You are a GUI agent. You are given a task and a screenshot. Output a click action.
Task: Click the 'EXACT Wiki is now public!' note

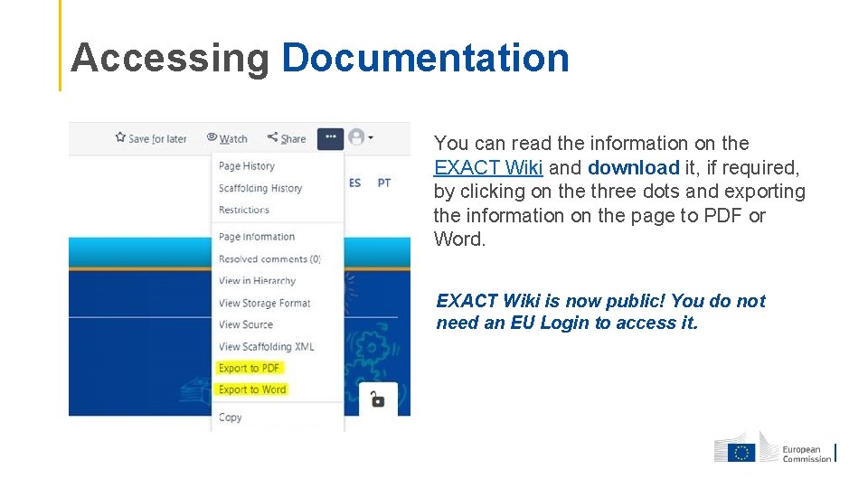pos(600,312)
